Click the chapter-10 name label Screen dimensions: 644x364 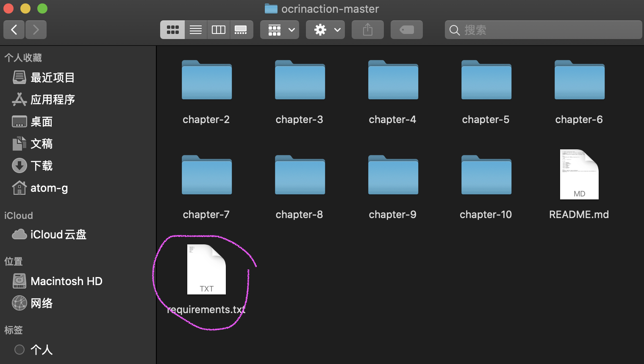point(486,215)
